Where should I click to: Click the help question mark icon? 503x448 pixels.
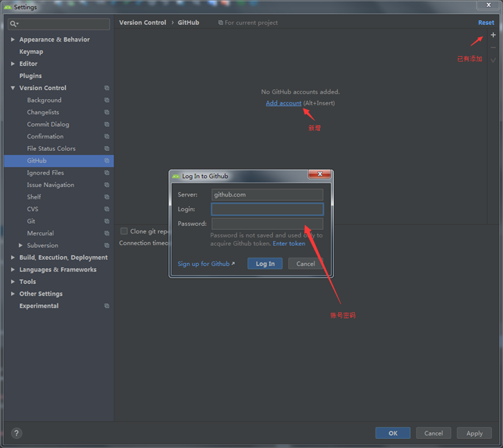(17, 433)
